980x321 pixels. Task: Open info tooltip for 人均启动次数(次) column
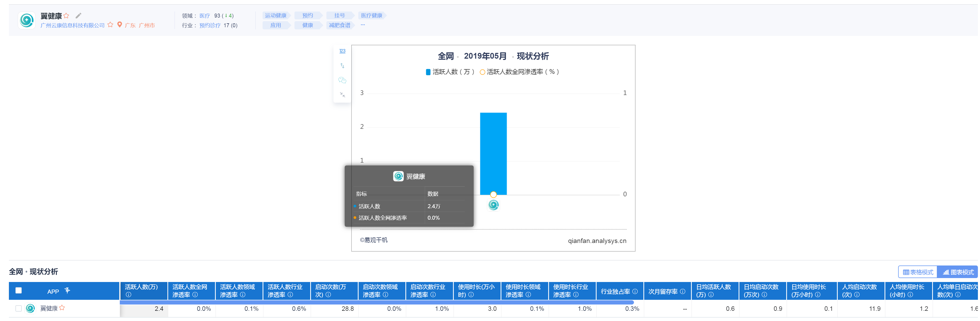(x=857, y=295)
